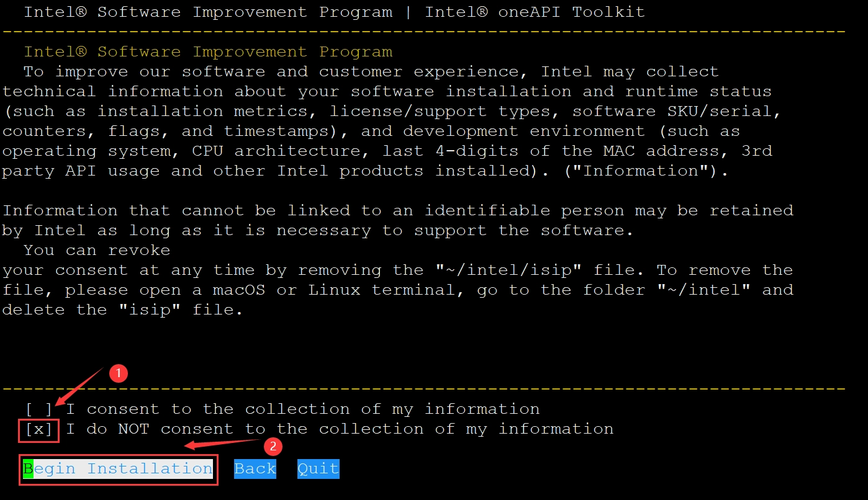Select the "I do NOT consent" label text

[340, 429]
